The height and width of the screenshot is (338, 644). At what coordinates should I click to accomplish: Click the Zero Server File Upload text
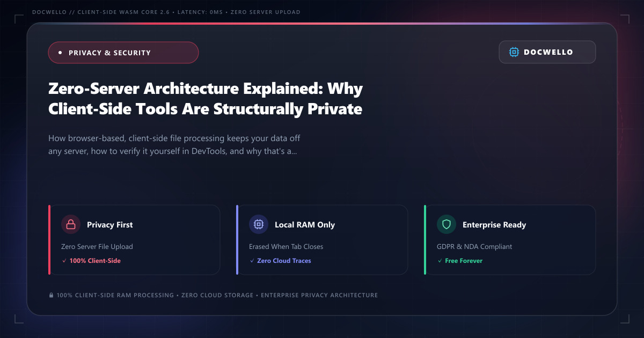click(x=97, y=247)
